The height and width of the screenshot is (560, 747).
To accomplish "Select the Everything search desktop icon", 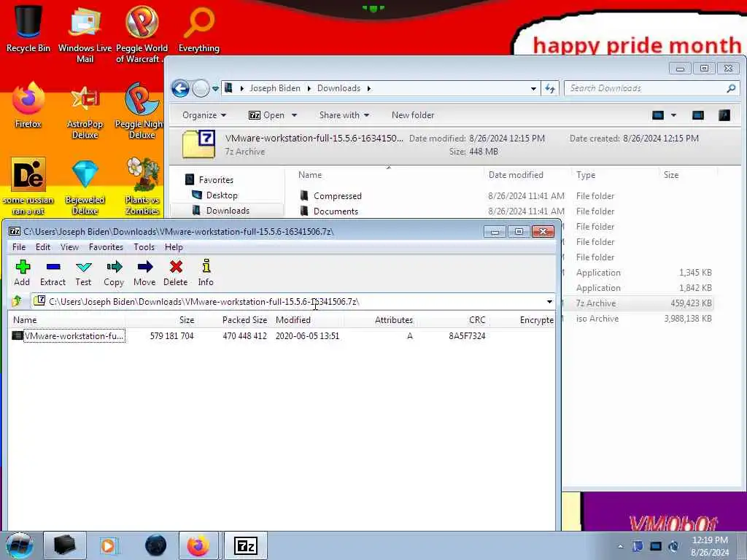I will pos(199,28).
